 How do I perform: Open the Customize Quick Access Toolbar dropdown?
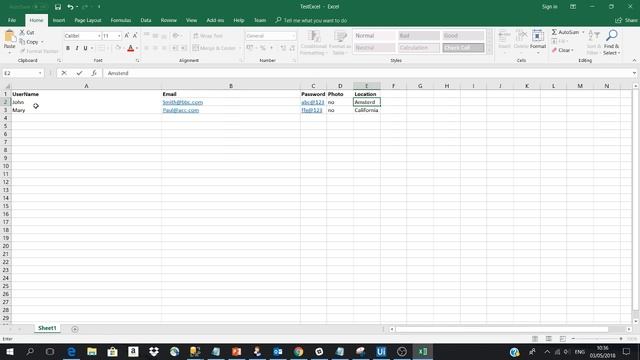[99, 7]
